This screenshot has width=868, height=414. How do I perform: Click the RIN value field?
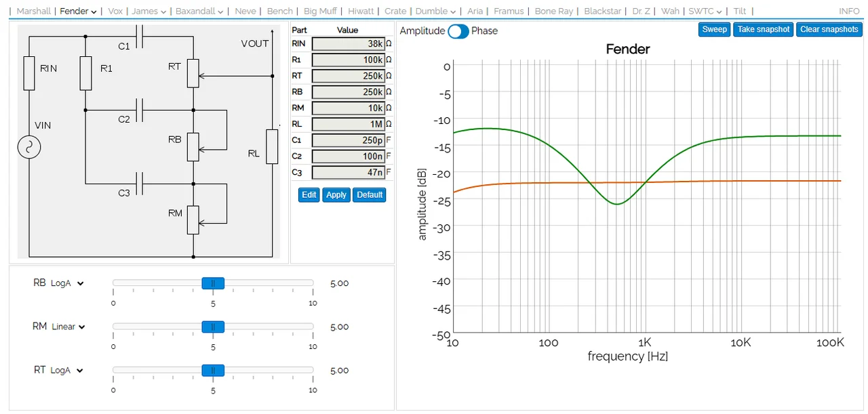point(348,43)
